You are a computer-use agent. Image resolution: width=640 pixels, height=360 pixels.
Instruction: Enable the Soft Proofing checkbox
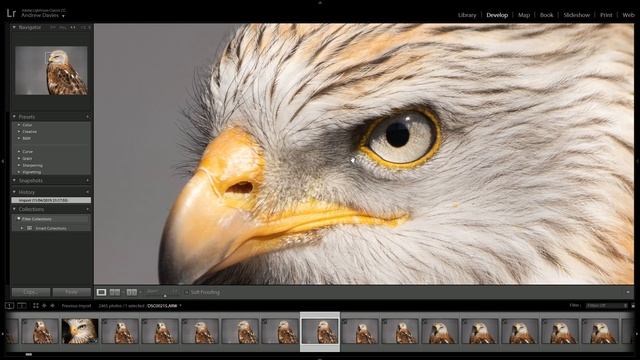(x=187, y=292)
